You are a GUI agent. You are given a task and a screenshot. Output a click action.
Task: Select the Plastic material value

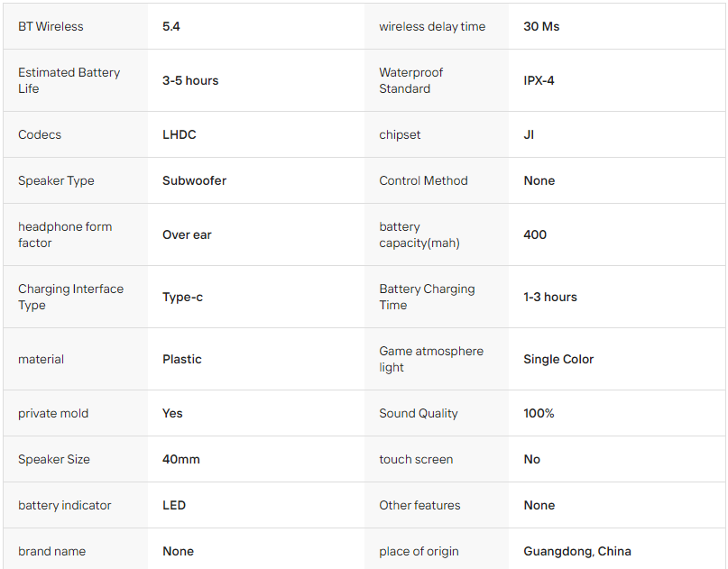coord(182,359)
